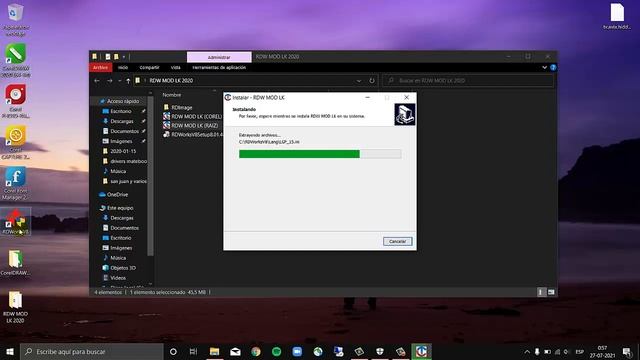Open the Windows Start menu
The height and width of the screenshot is (360, 640).
[10, 351]
